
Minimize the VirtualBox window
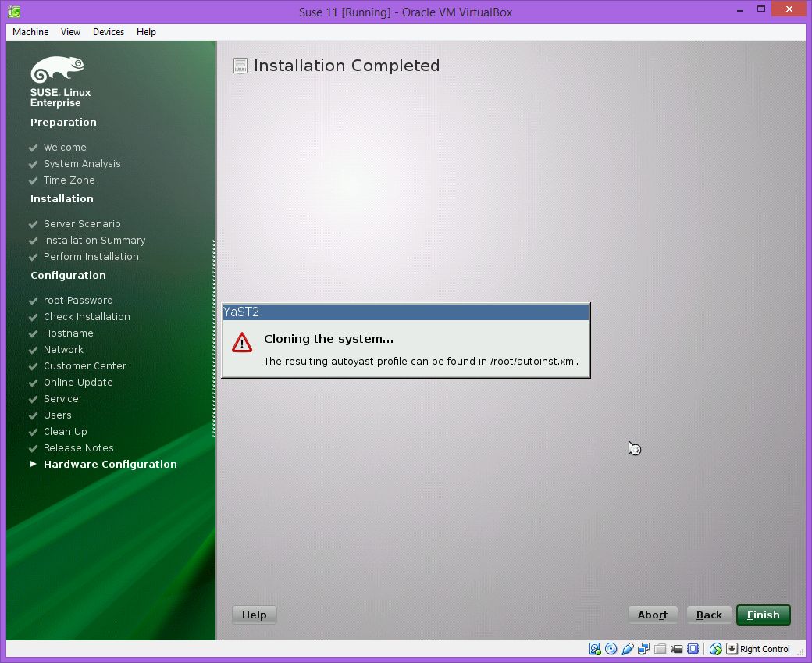tap(740, 10)
